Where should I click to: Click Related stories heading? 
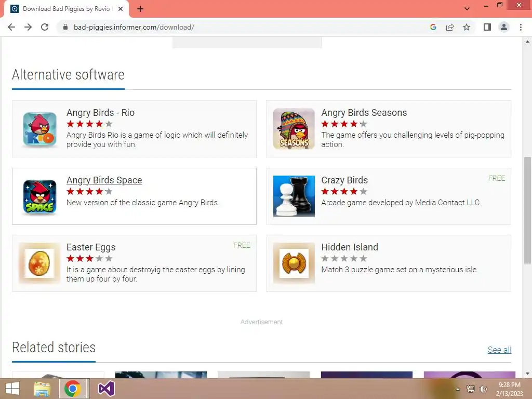[x=54, y=348]
